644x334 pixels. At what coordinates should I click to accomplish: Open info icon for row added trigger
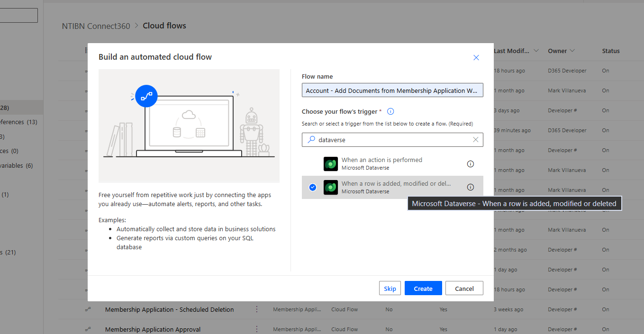470,187
